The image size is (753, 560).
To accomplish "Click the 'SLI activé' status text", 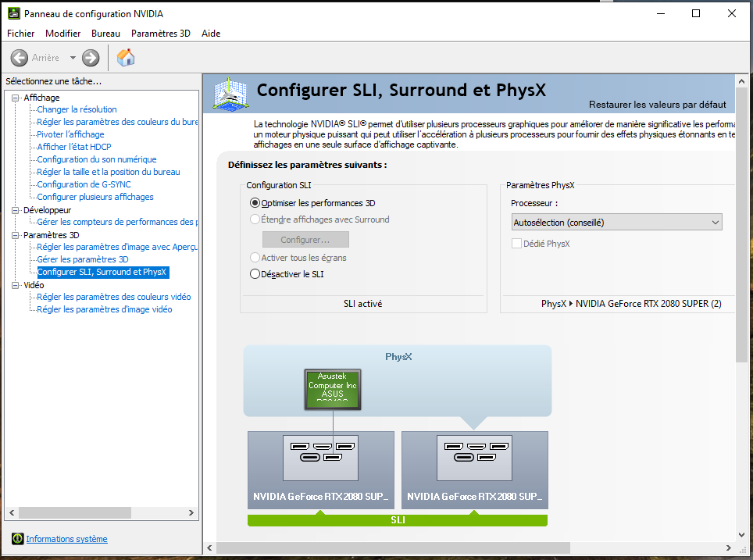I will point(363,304).
